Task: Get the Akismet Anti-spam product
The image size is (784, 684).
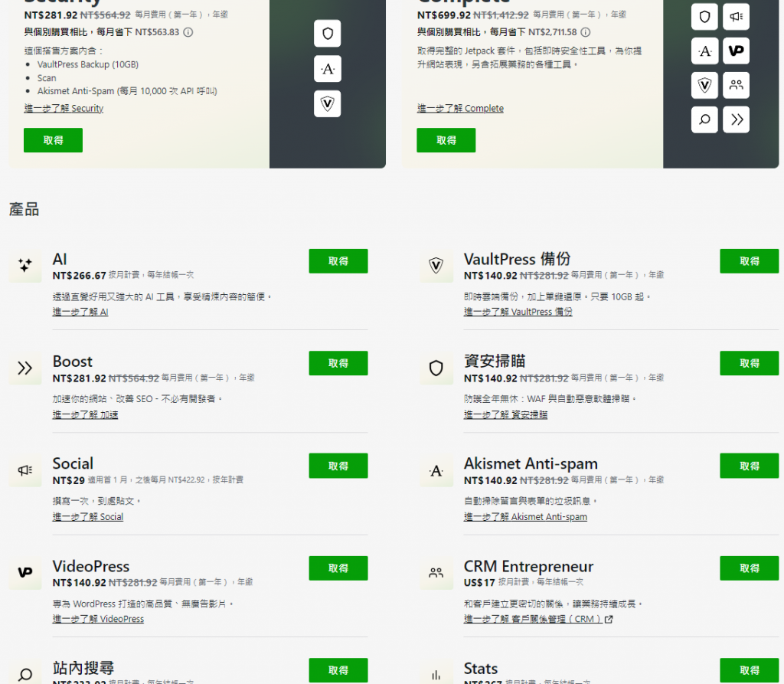Action: [x=749, y=466]
